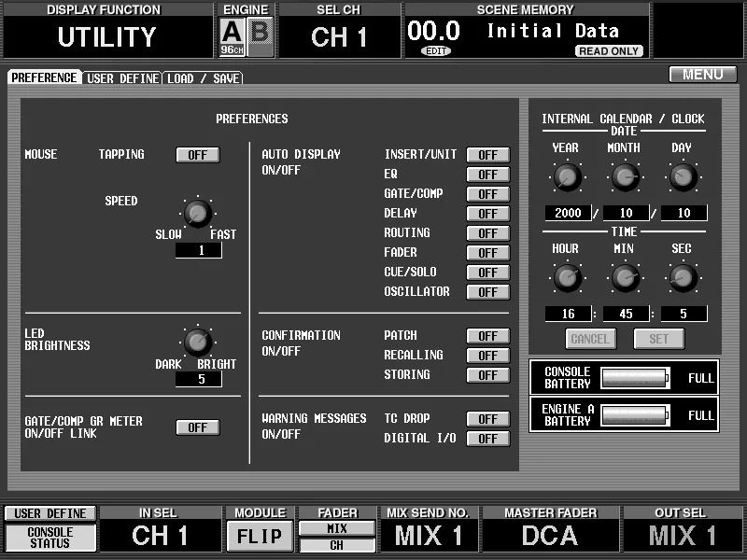Click the Min knob
This screenshot has height=560, width=747.
[625, 278]
